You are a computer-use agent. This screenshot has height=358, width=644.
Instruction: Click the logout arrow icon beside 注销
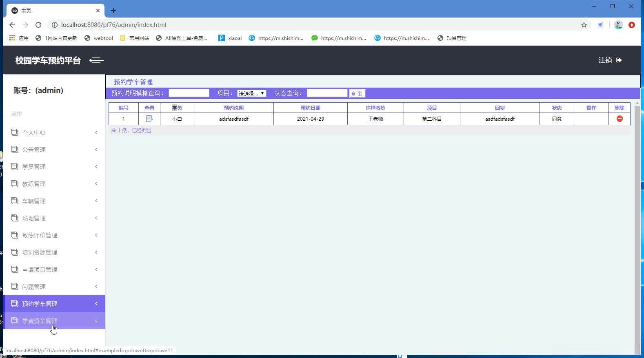[x=619, y=60]
